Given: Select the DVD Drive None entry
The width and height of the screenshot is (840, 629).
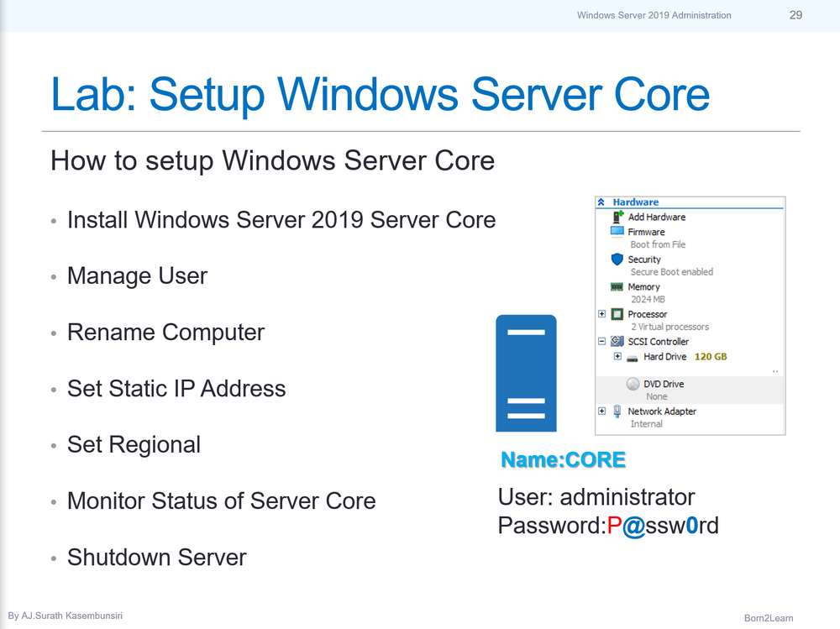Looking at the screenshot, I should [656, 396].
